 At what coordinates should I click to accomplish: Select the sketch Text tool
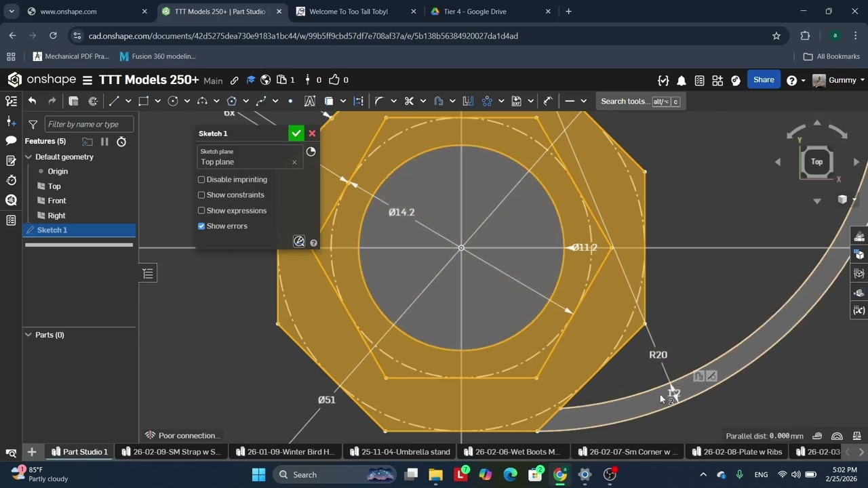[x=310, y=101]
